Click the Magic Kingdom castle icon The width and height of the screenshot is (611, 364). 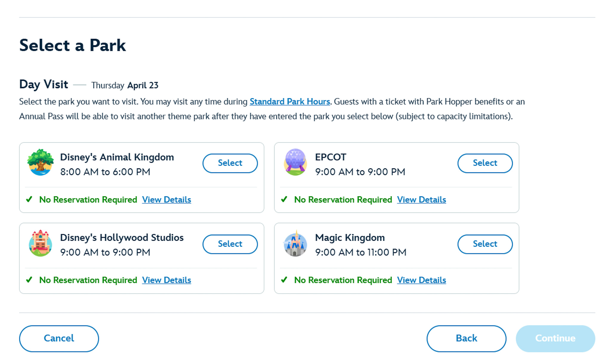point(295,243)
